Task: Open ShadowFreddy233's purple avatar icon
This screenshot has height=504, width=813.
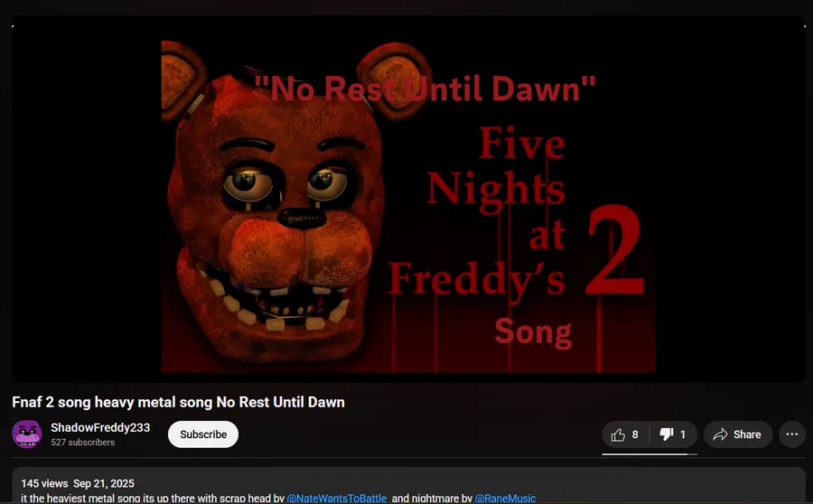Action: pyautogui.click(x=27, y=434)
